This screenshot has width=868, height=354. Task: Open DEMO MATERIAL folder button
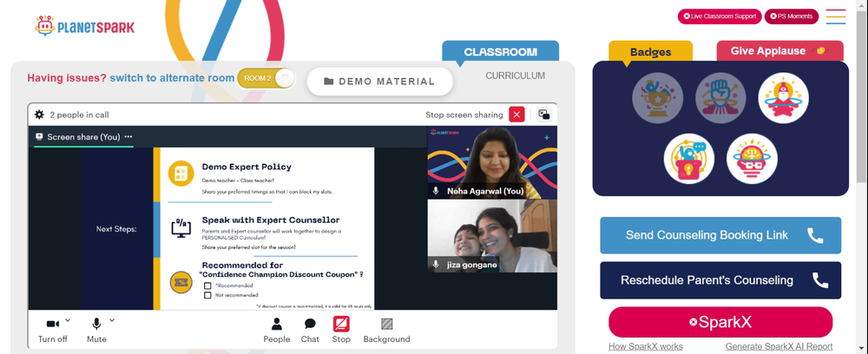[380, 82]
